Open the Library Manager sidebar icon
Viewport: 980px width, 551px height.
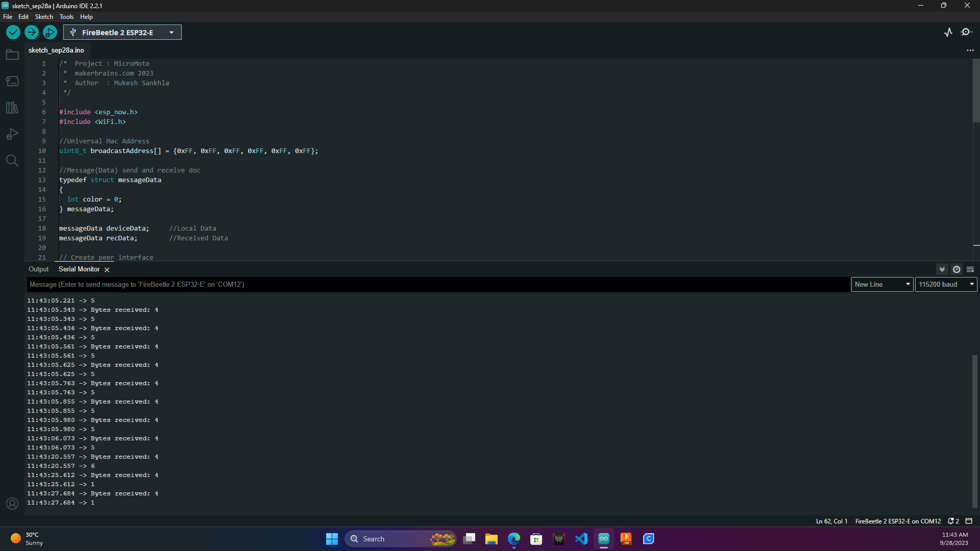[x=12, y=108]
